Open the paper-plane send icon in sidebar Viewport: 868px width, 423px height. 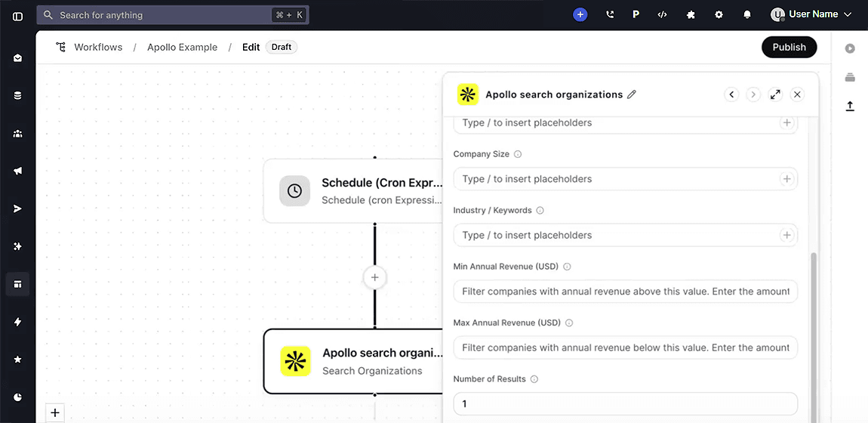(x=17, y=208)
